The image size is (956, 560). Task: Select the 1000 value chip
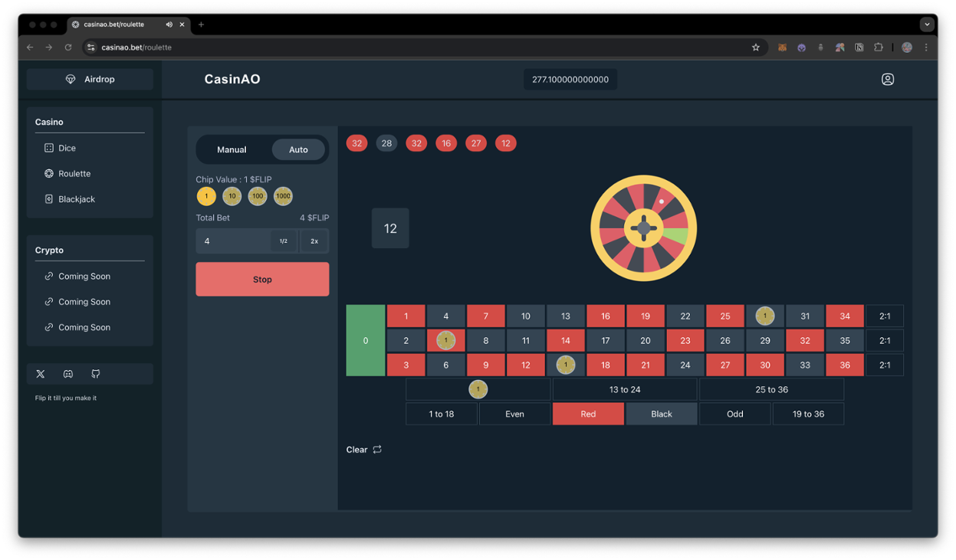(x=283, y=196)
